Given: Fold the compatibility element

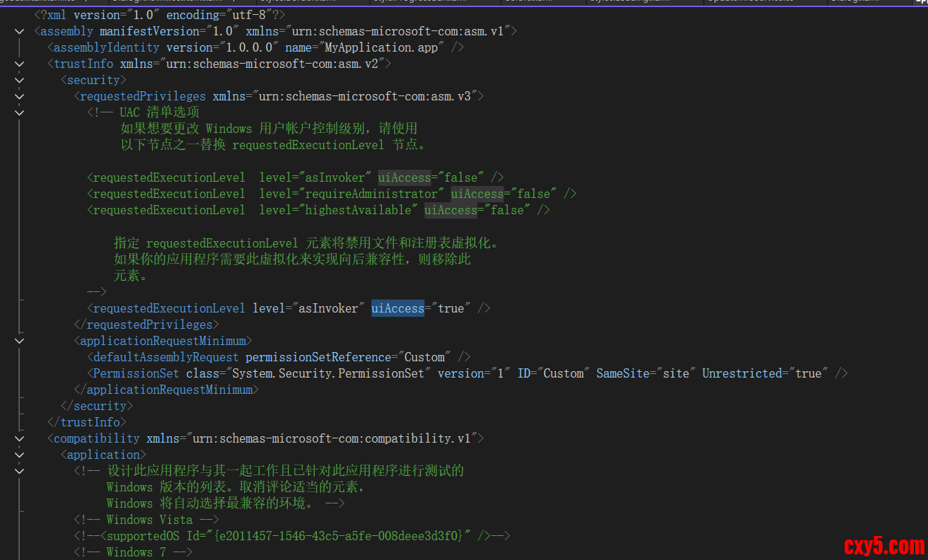Looking at the screenshot, I should [x=19, y=438].
